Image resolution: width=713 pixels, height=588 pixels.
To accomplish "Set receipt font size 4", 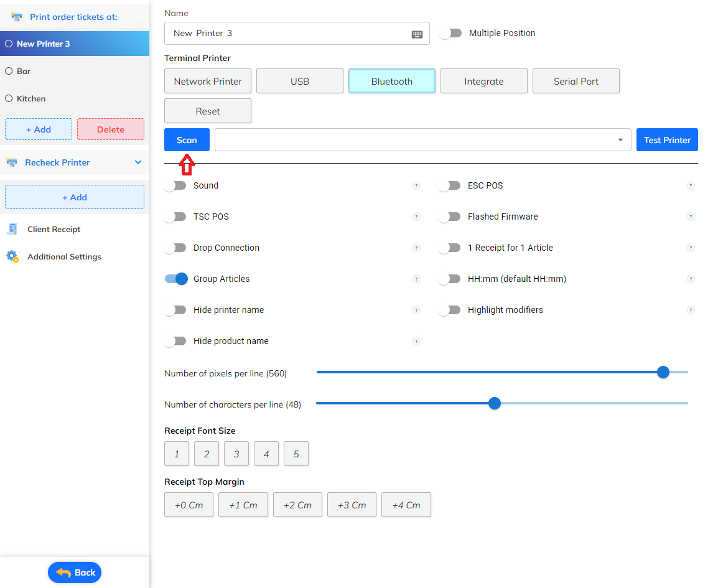I will [266, 454].
